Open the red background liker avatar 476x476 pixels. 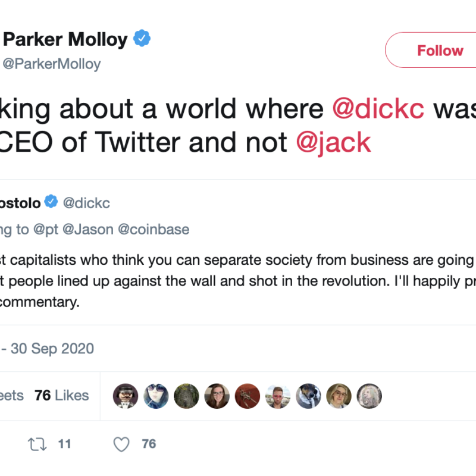coord(247,396)
